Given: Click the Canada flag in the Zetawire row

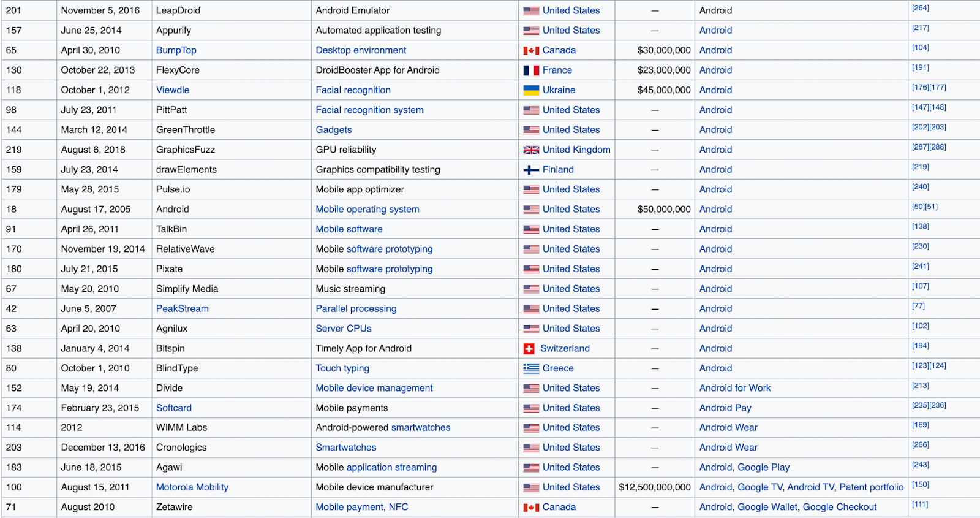Looking at the screenshot, I should point(531,508).
